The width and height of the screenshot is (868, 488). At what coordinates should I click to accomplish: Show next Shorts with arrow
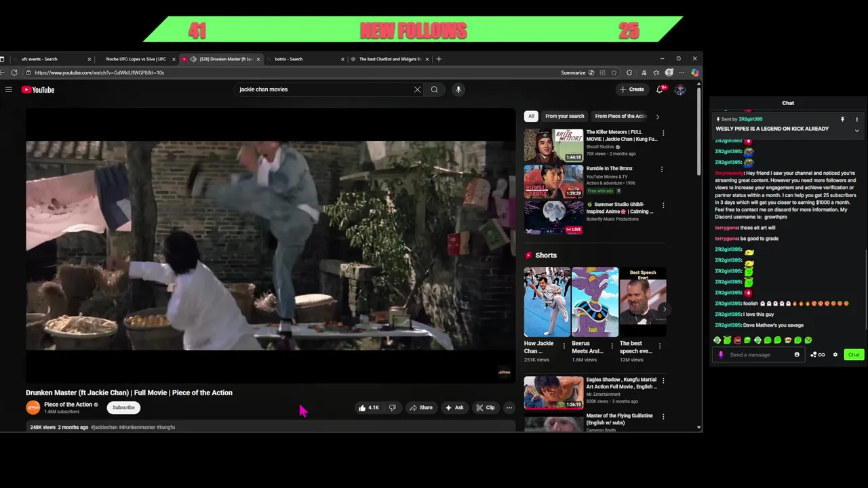[x=665, y=310]
